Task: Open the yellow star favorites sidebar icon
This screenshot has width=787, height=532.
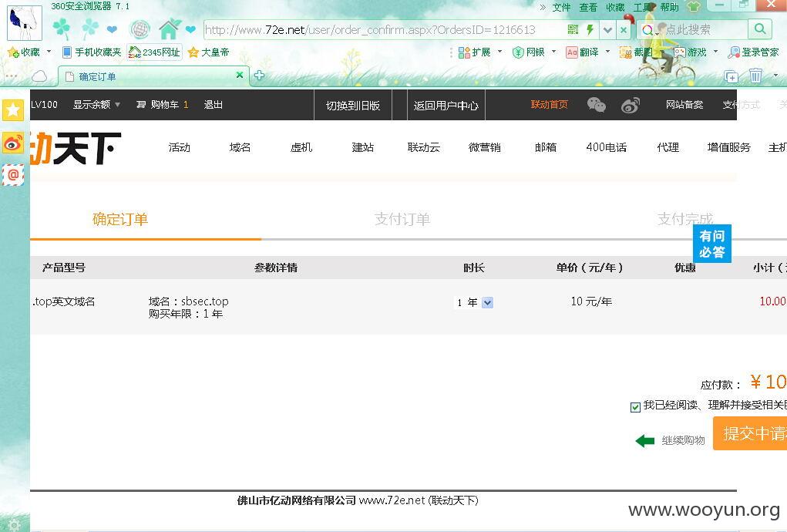Action: point(13,110)
